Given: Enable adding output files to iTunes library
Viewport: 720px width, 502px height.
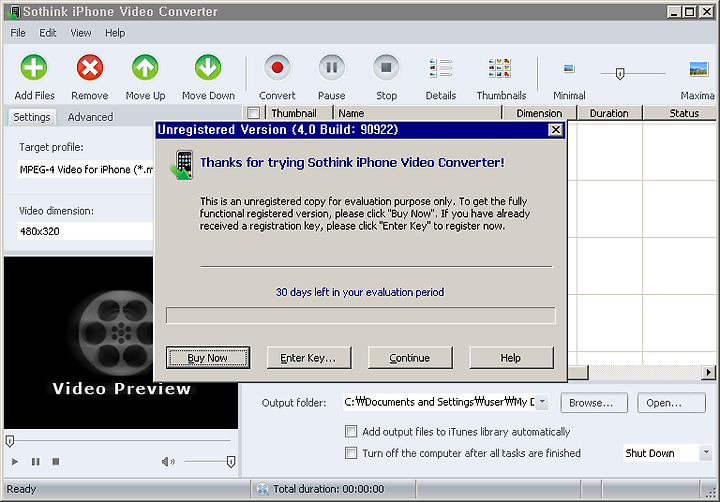Looking at the screenshot, I should point(351,432).
